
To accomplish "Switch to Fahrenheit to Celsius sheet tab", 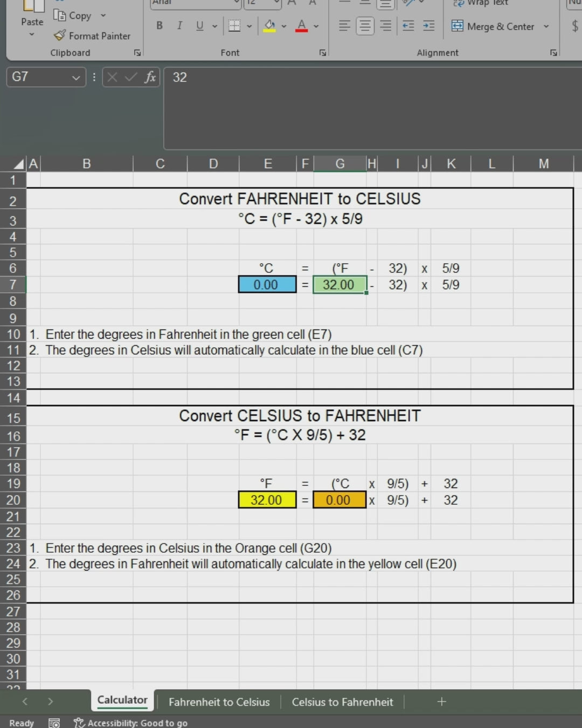I will pos(219,702).
